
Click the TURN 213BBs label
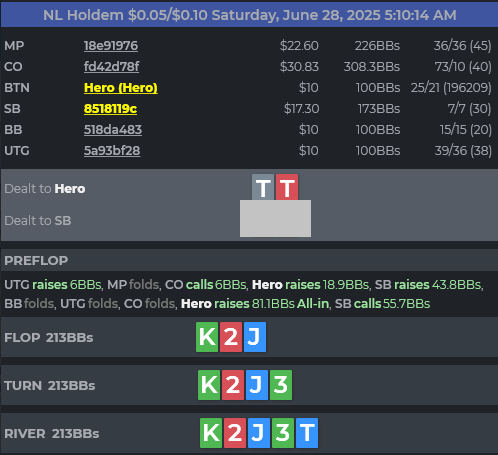pos(50,386)
